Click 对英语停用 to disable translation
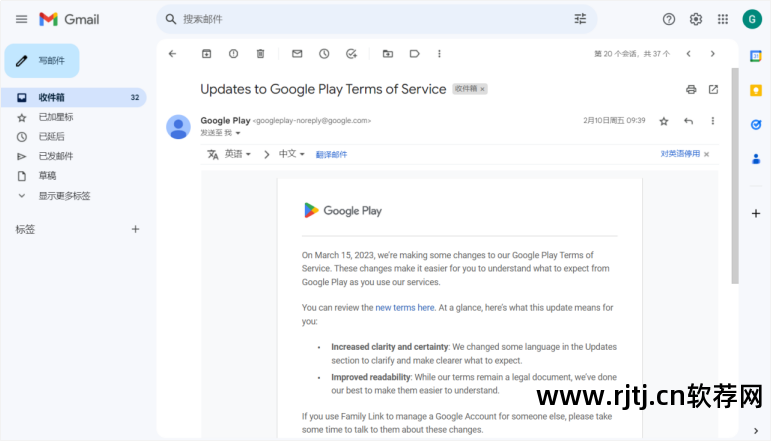The height and width of the screenshot is (442, 772). pyautogui.click(x=680, y=154)
